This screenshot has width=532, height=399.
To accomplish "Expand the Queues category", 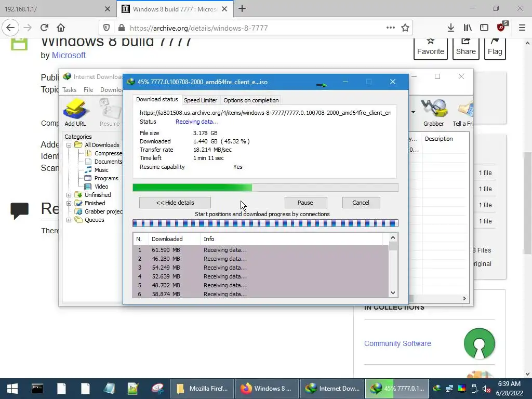I will [69, 220].
